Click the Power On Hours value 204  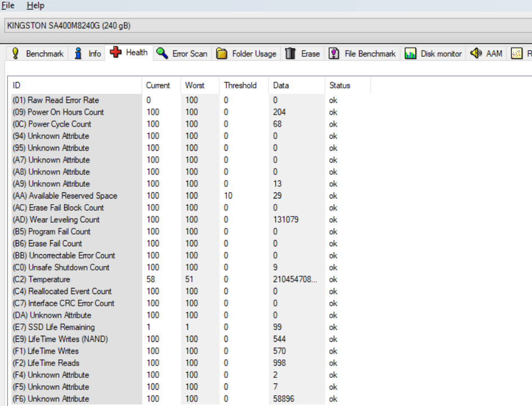pos(279,112)
